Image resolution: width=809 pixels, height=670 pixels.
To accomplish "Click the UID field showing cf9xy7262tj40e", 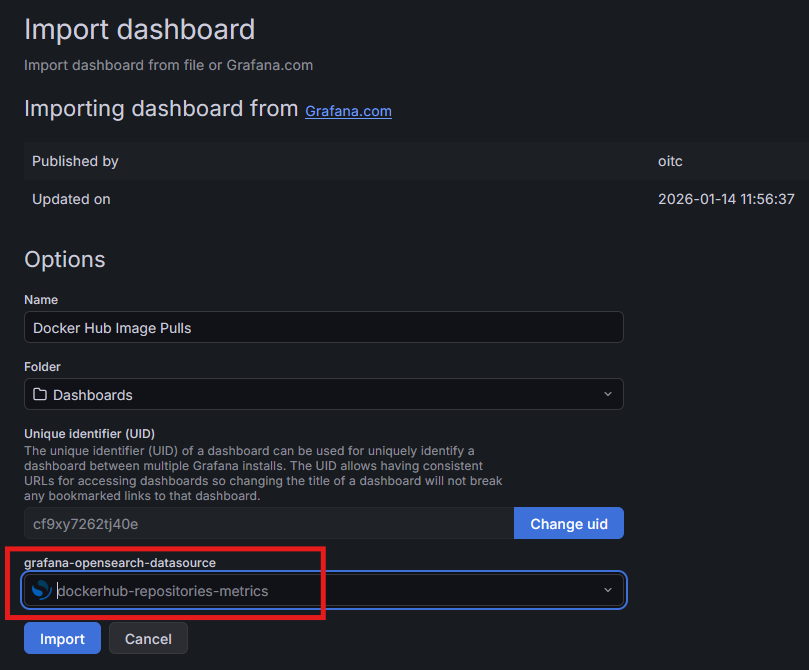I will 268,524.
